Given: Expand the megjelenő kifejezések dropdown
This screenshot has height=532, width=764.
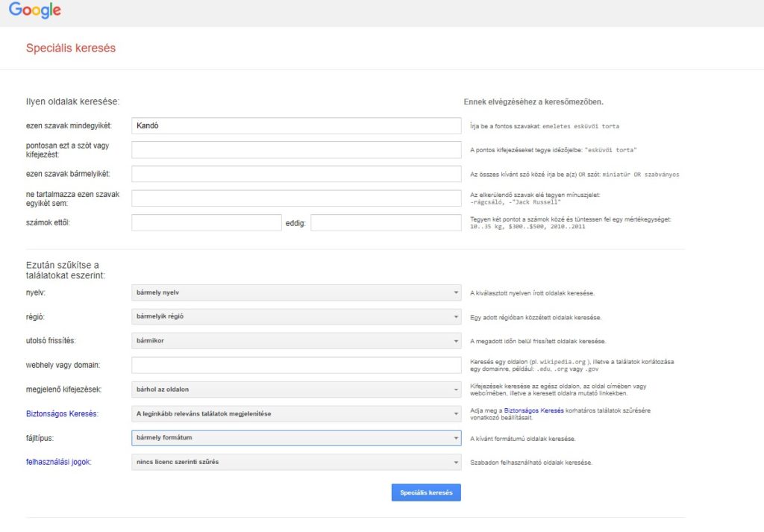Looking at the screenshot, I should [296, 389].
